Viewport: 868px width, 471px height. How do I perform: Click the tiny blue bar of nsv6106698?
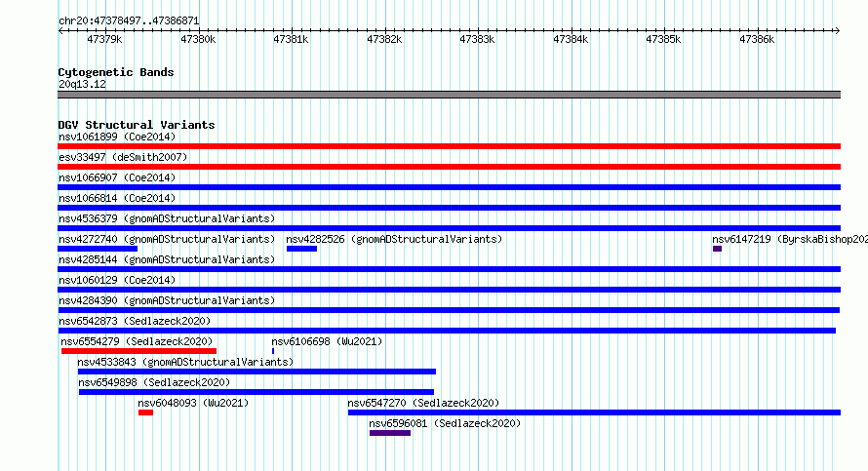(x=273, y=351)
